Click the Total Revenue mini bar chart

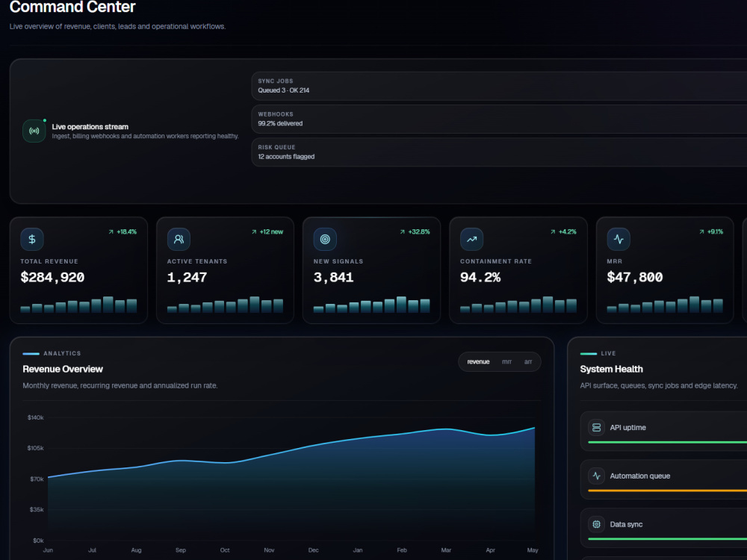coord(78,305)
